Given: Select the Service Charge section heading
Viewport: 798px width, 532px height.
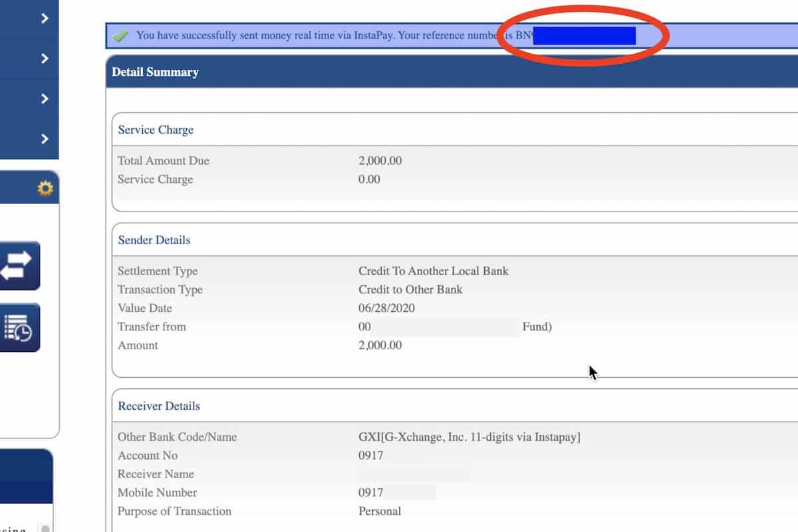Looking at the screenshot, I should [x=156, y=130].
